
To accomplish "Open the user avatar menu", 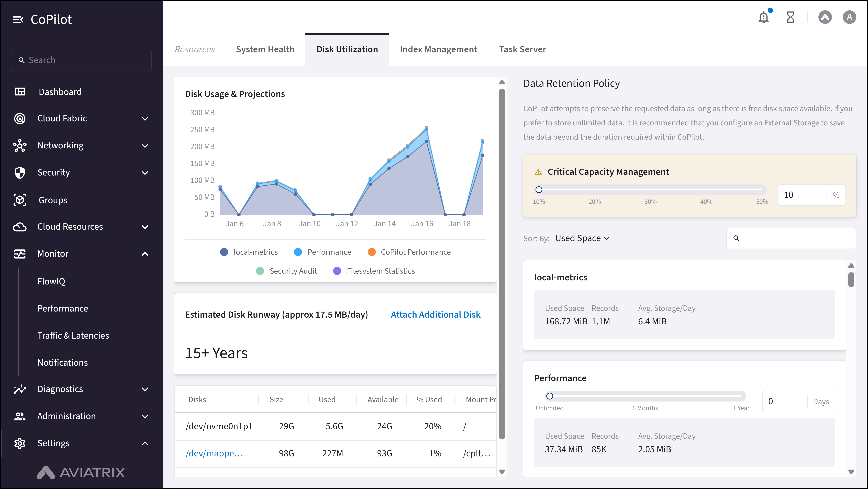I will 849,17.
